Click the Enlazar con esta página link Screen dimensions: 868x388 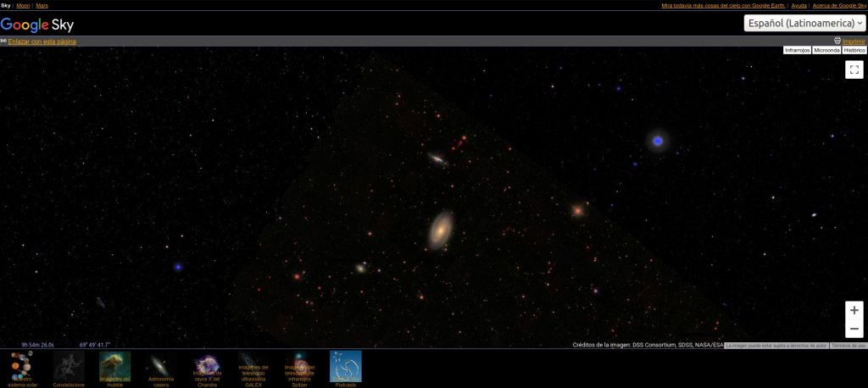click(42, 42)
